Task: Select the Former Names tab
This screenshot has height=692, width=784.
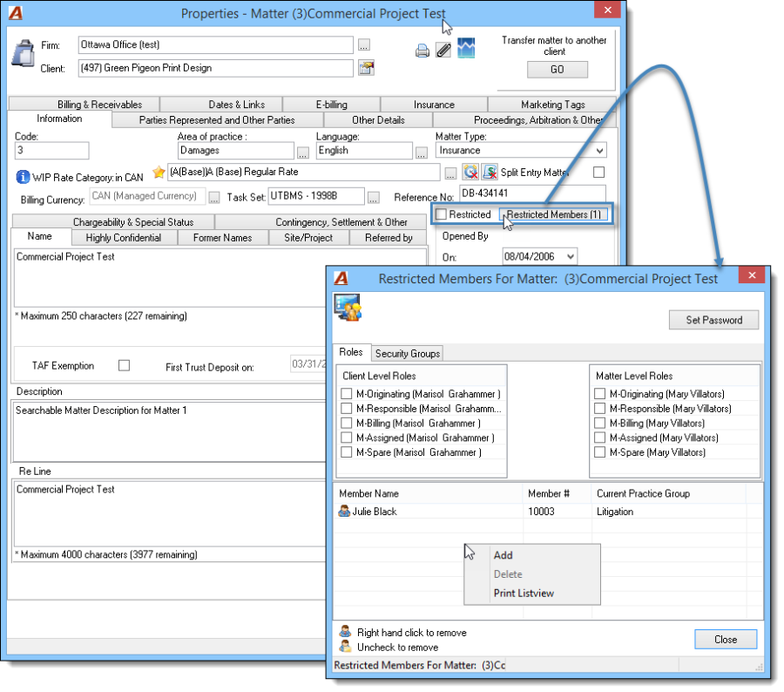Action: click(x=222, y=238)
